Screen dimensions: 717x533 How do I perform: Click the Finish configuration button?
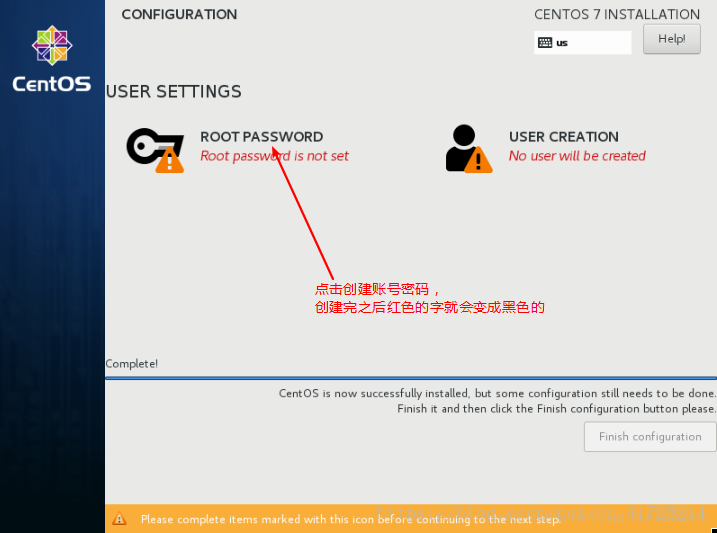(x=650, y=437)
